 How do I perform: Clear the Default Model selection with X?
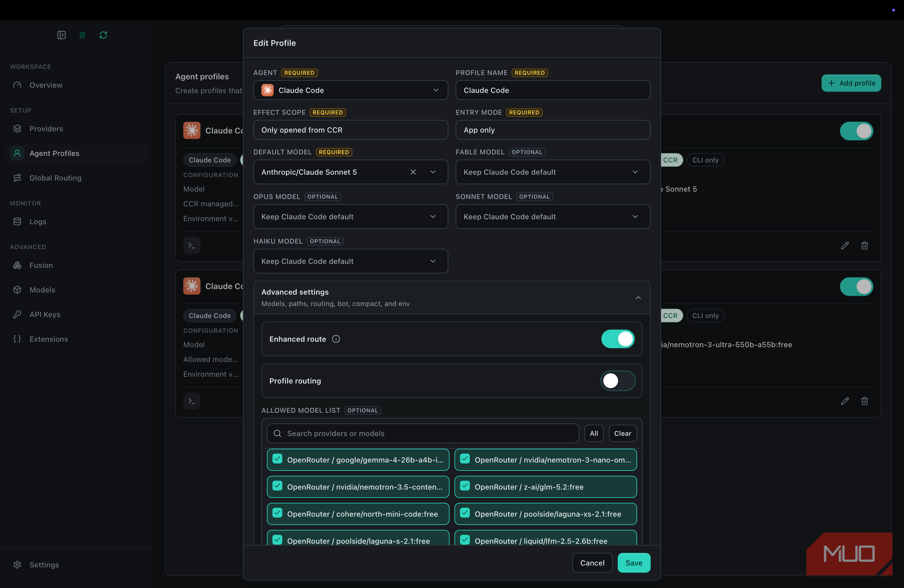point(413,172)
